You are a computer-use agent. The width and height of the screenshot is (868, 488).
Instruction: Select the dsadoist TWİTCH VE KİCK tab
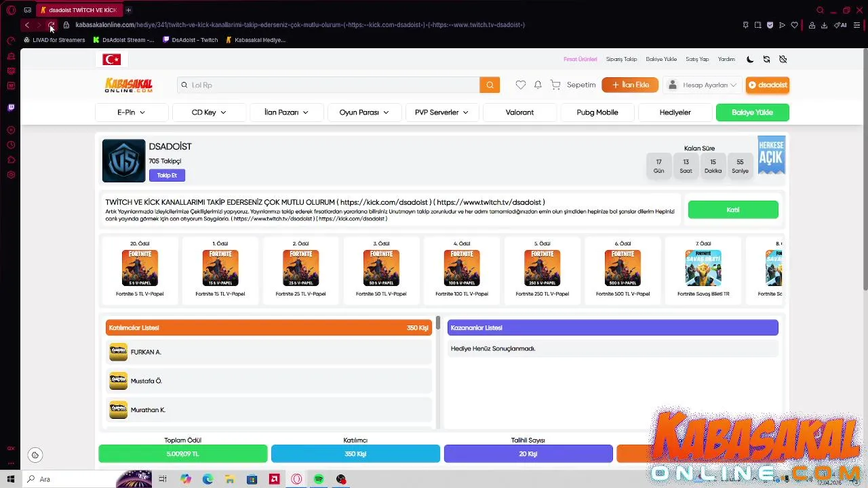(x=79, y=10)
